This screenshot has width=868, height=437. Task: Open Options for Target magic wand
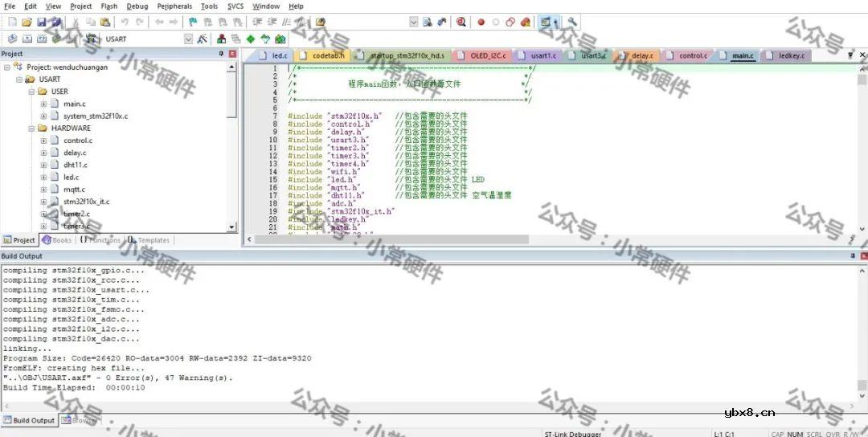(x=202, y=39)
